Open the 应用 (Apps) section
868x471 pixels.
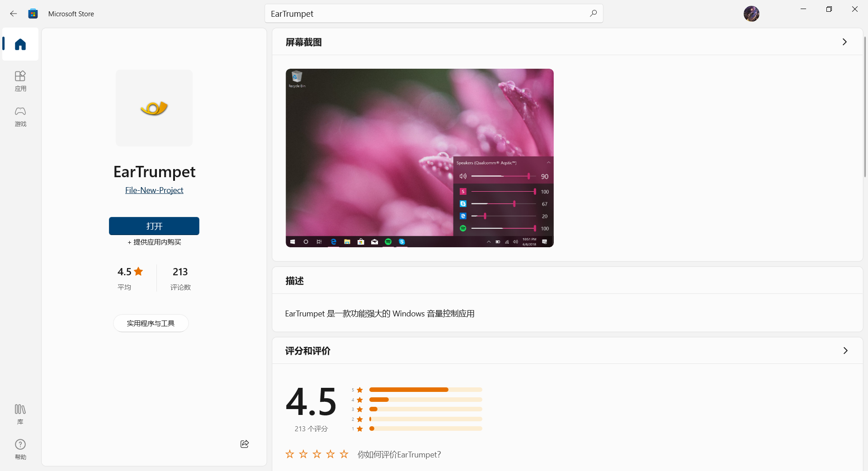tap(20, 81)
